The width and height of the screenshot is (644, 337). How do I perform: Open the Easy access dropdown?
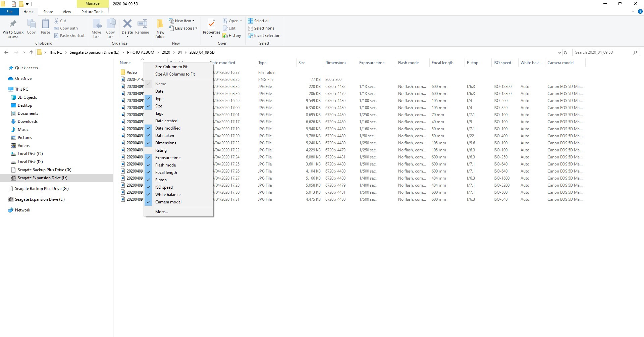coord(183,28)
